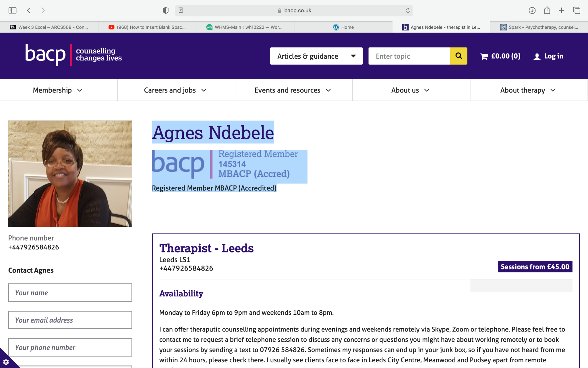Click the Safari sidebar toggle icon
Image resolution: width=588 pixels, height=368 pixels.
12,10
